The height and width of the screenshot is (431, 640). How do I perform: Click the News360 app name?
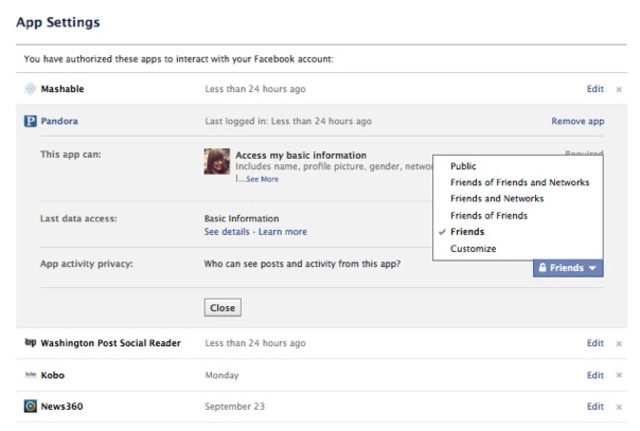click(62, 406)
